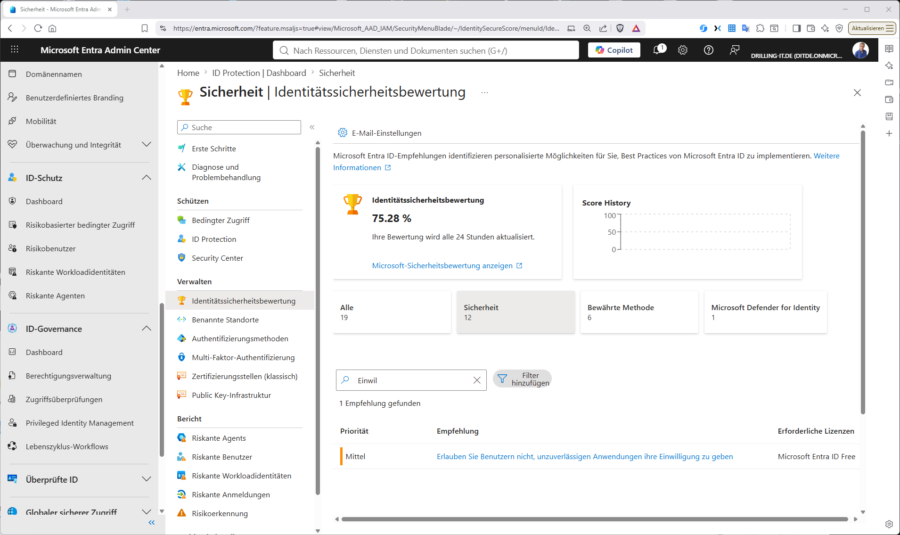Clear the Einwil search text
900x535 pixels.
point(476,380)
